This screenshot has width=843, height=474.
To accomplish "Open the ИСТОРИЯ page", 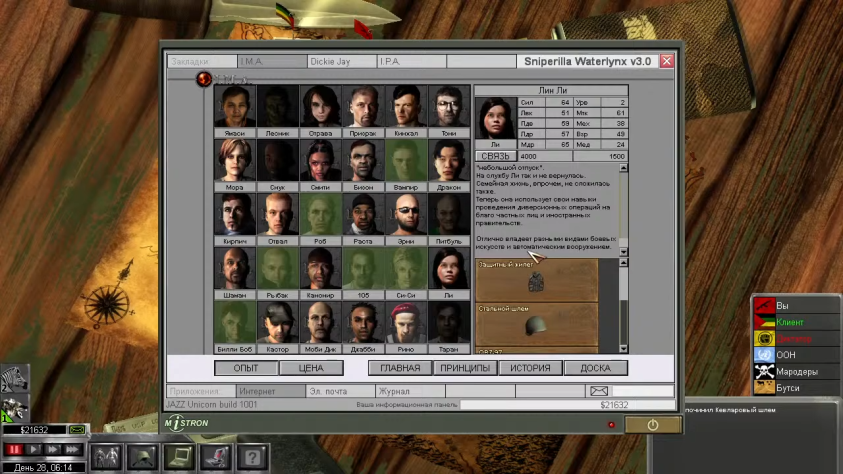I will [x=530, y=368].
